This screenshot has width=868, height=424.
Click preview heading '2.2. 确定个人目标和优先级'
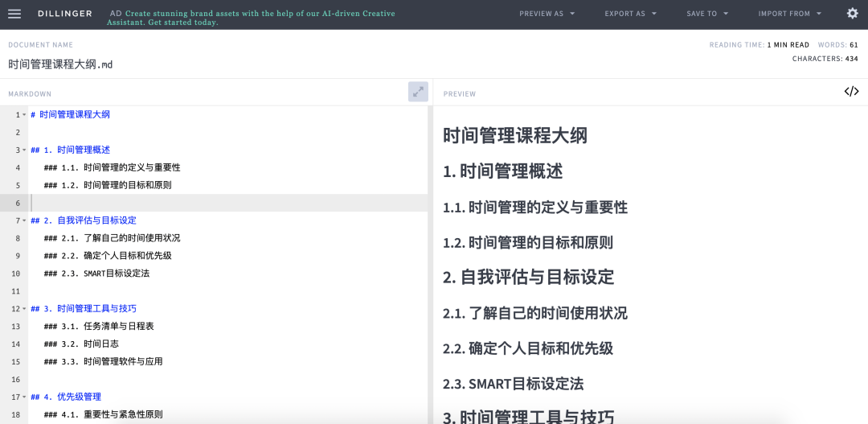coord(527,348)
